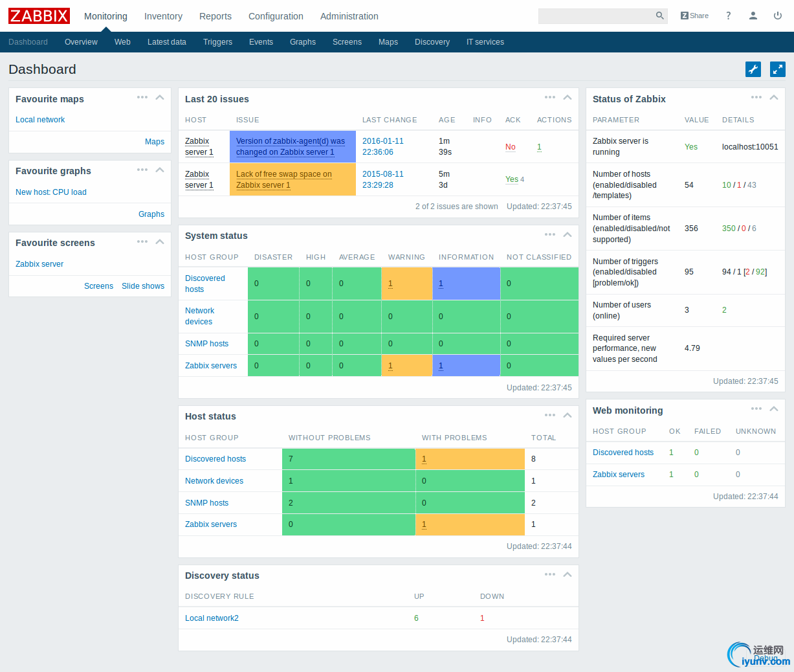Open Favourite maps widget menu dots

(142, 97)
